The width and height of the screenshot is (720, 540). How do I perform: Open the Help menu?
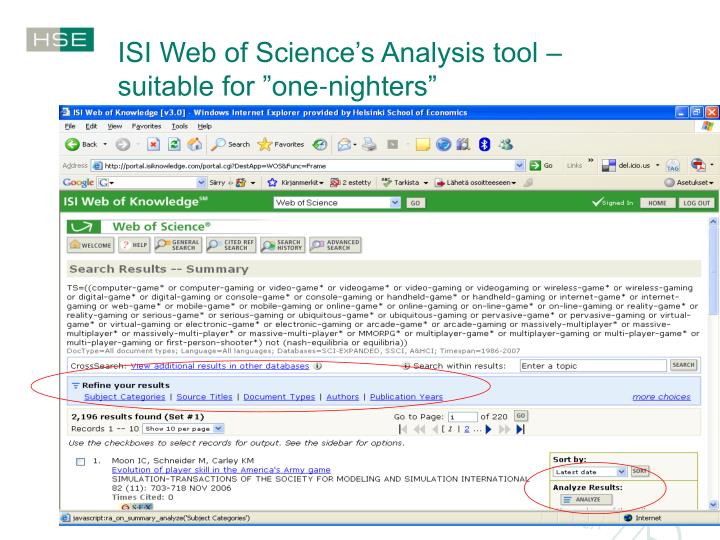[x=204, y=126]
